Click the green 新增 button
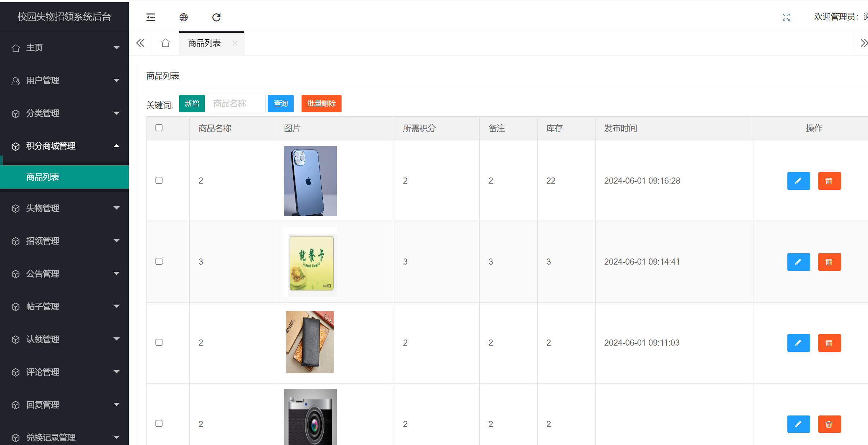Image resolution: width=868 pixels, height=445 pixels. click(192, 104)
